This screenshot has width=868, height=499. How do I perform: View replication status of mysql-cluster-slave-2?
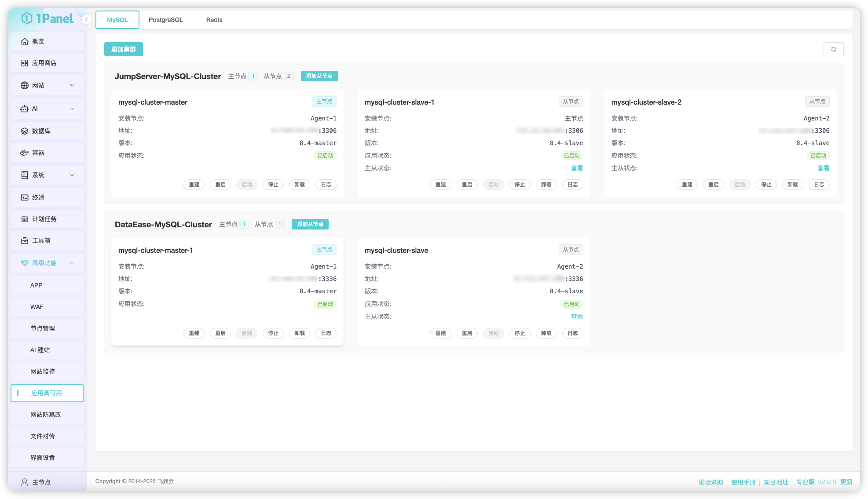(823, 168)
